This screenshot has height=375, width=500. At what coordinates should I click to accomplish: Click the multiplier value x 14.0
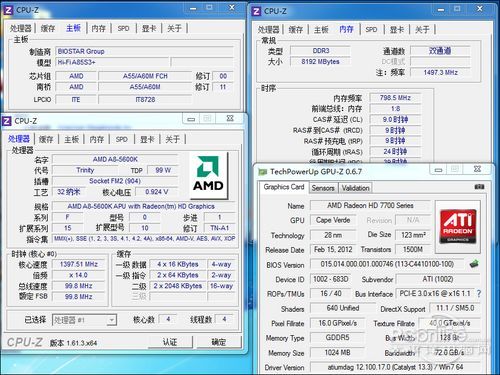click(x=79, y=275)
